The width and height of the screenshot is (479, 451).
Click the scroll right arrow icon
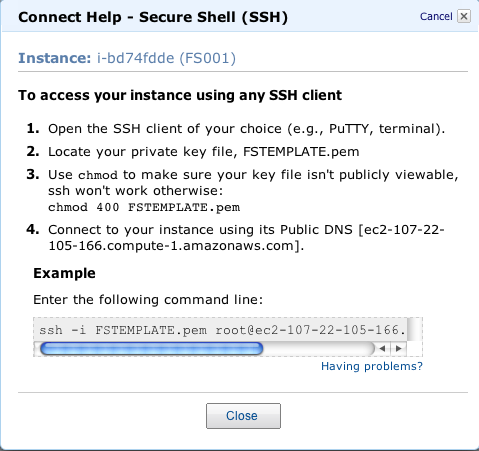[x=398, y=349]
